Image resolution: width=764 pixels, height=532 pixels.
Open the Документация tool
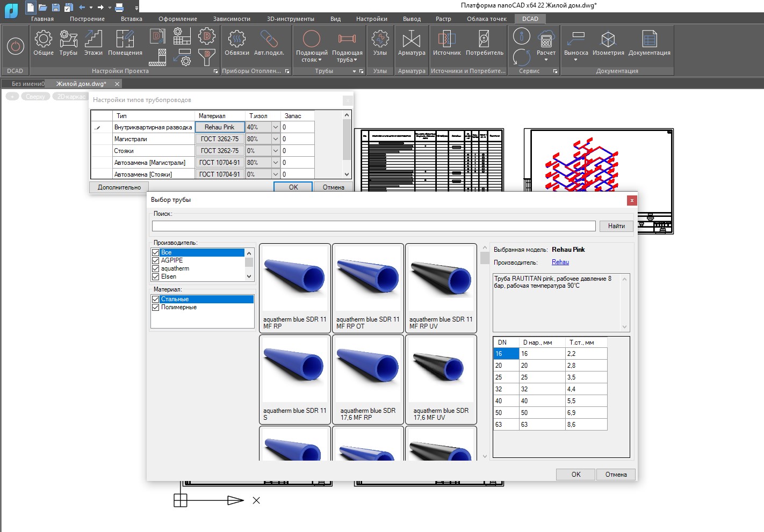click(649, 42)
